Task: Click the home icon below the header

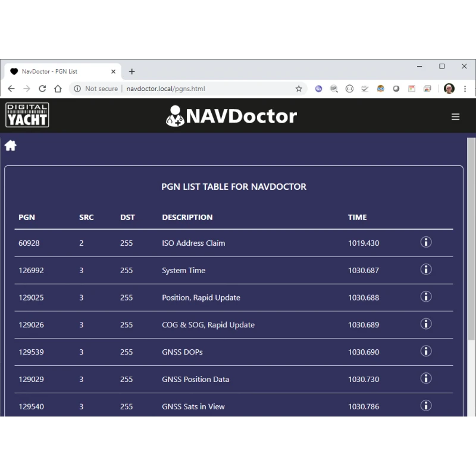Action: pyautogui.click(x=10, y=146)
